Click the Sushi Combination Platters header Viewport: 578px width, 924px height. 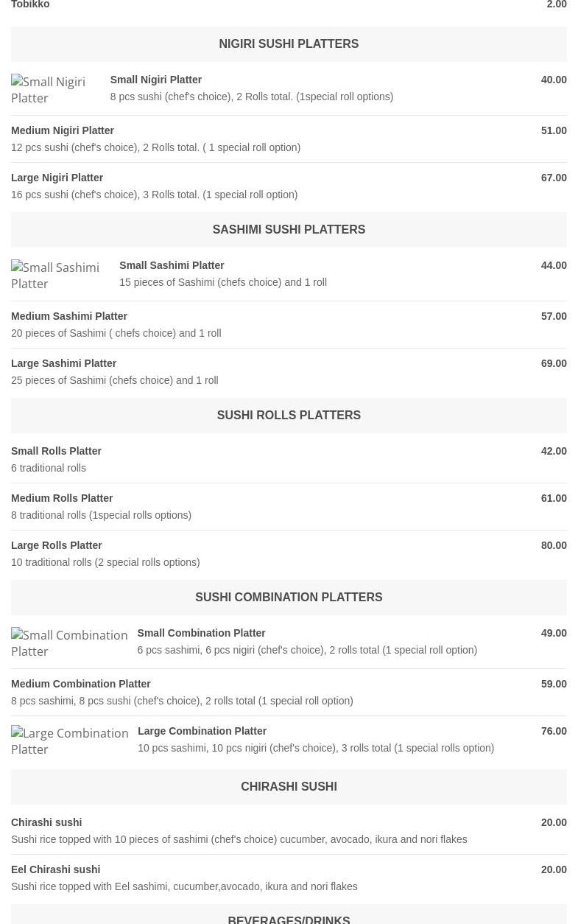[x=289, y=598]
